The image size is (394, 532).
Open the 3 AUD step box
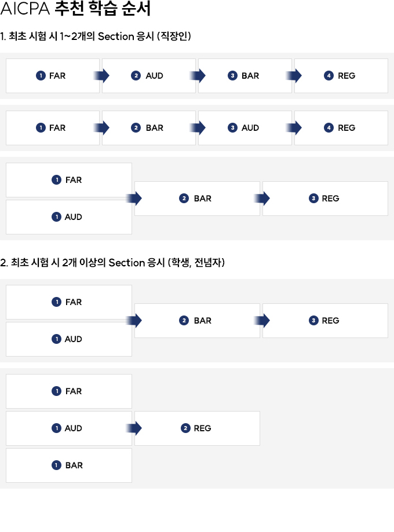[x=245, y=128]
